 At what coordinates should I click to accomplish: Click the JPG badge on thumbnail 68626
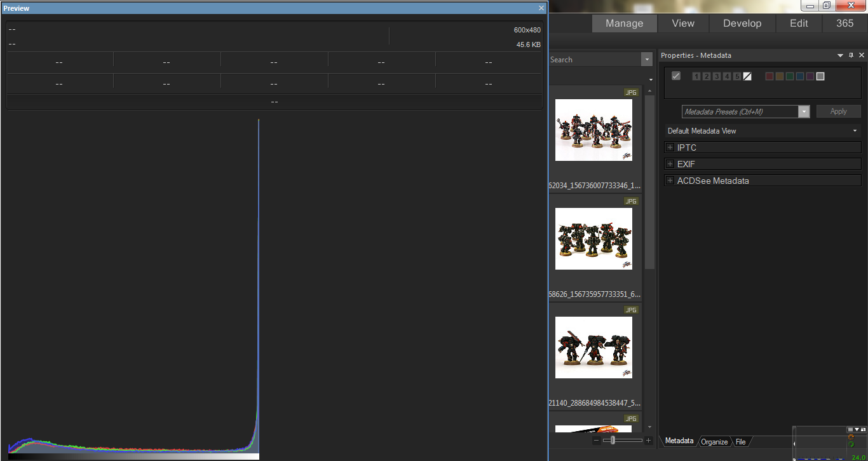630,201
